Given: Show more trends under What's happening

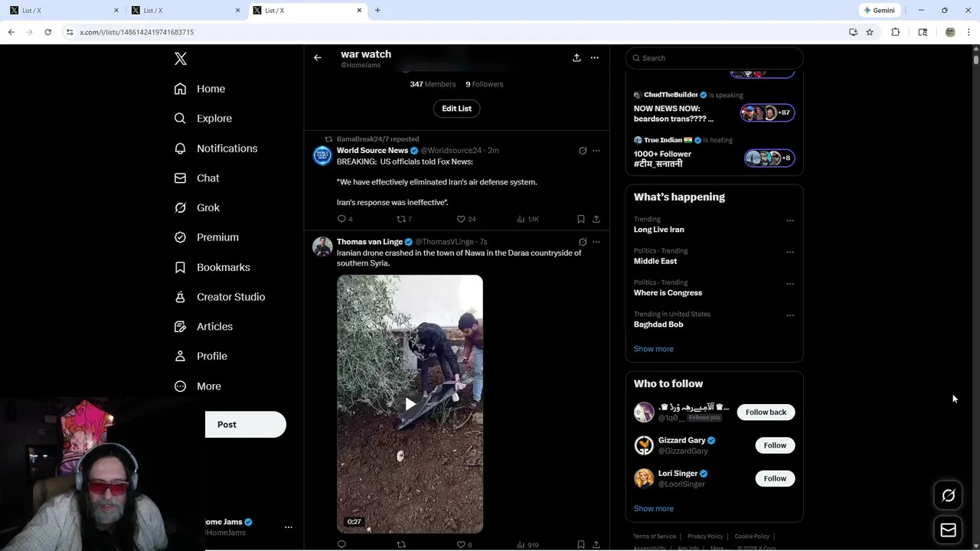Looking at the screenshot, I should [x=653, y=349].
